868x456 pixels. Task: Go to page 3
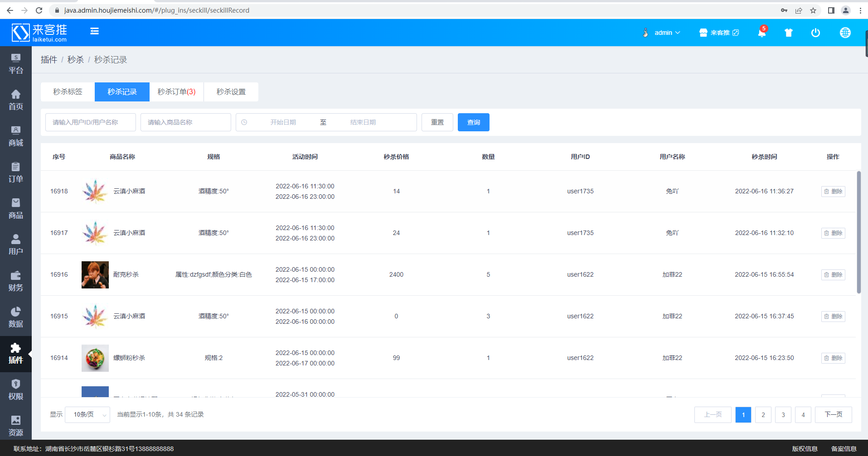coord(783,415)
